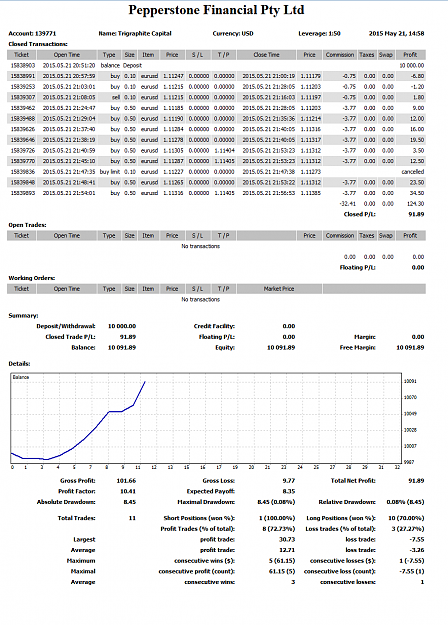Screen dimensions: 448x625
Task: Select the Account: 139771 text
Action: [x=32, y=33]
